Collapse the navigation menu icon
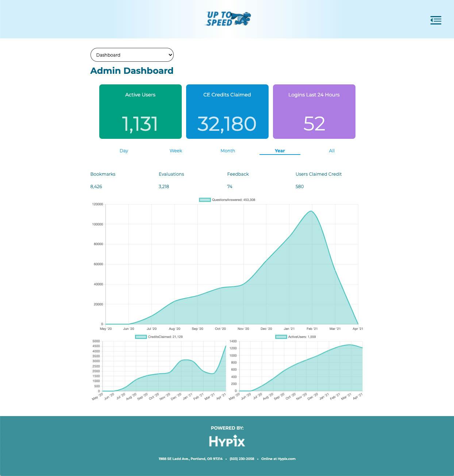This screenshot has width=454, height=476. (x=436, y=20)
